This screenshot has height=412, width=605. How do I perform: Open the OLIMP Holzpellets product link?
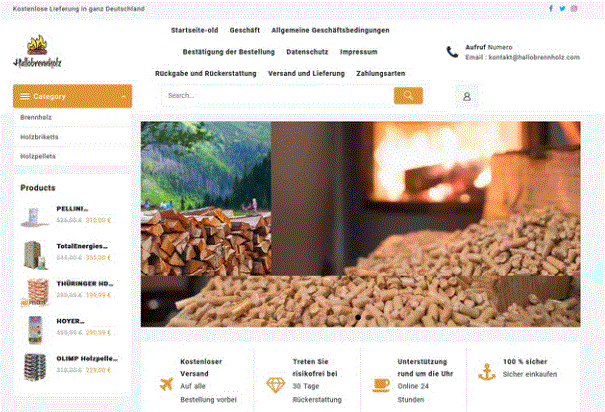point(87,358)
